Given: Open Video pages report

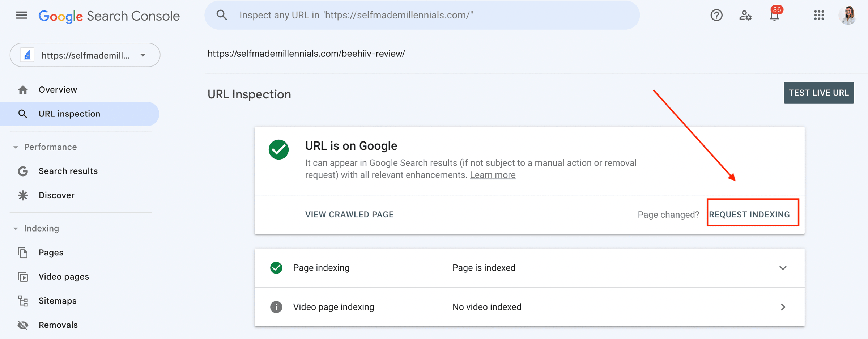Looking at the screenshot, I should click(64, 277).
